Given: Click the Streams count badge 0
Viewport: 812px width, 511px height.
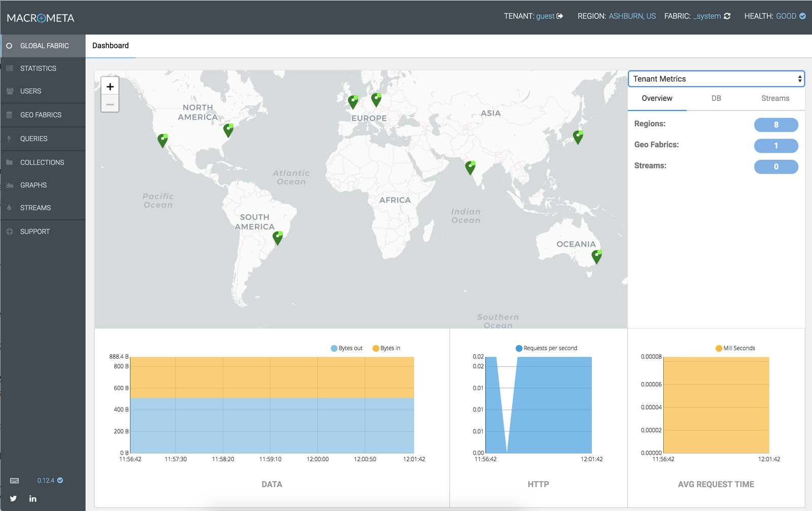Looking at the screenshot, I should click(x=776, y=166).
